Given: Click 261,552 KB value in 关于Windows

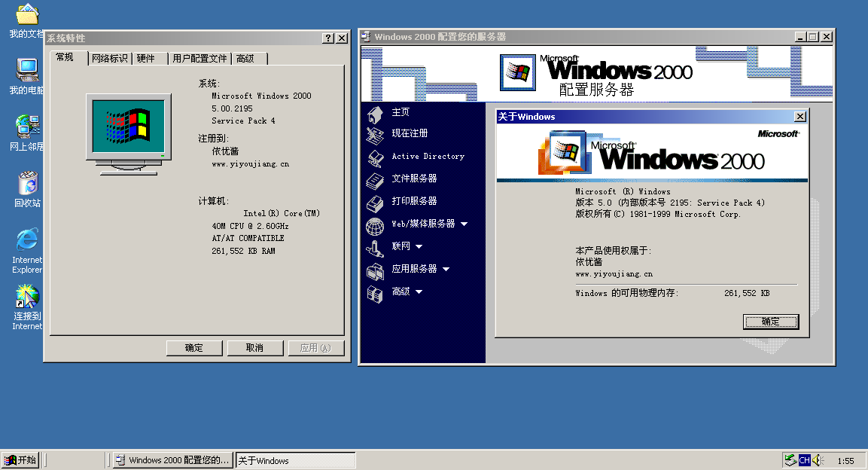Looking at the screenshot, I should coord(747,293).
